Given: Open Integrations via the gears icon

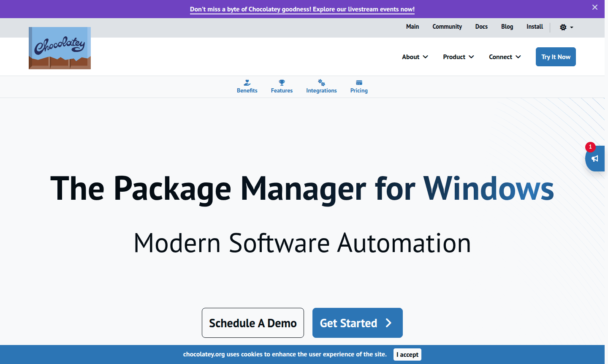Looking at the screenshot, I should tap(321, 82).
